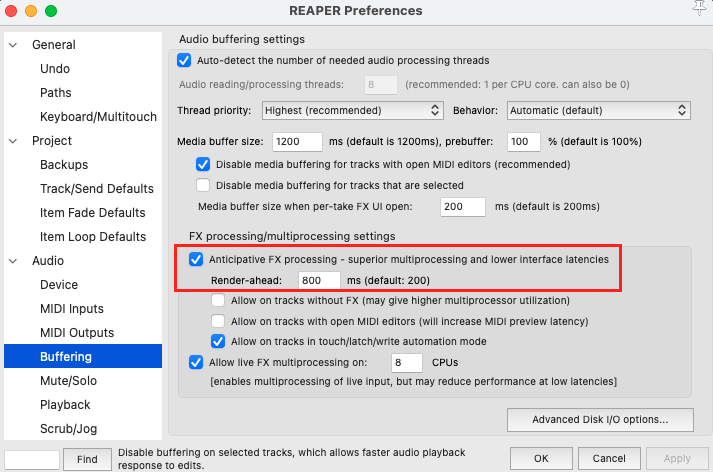713x472 pixels.
Task: Toggle auto-detect audio processing threads checkbox
Action: point(184,60)
